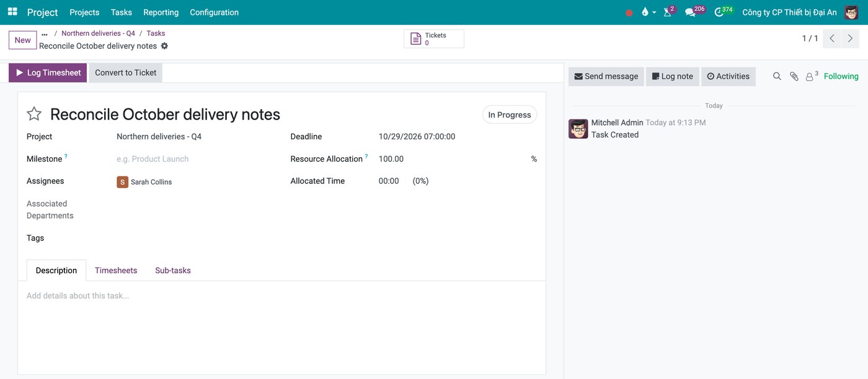This screenshot has width=868, height=379.
Task: Open the Tickets stat button
Action: 434,39
